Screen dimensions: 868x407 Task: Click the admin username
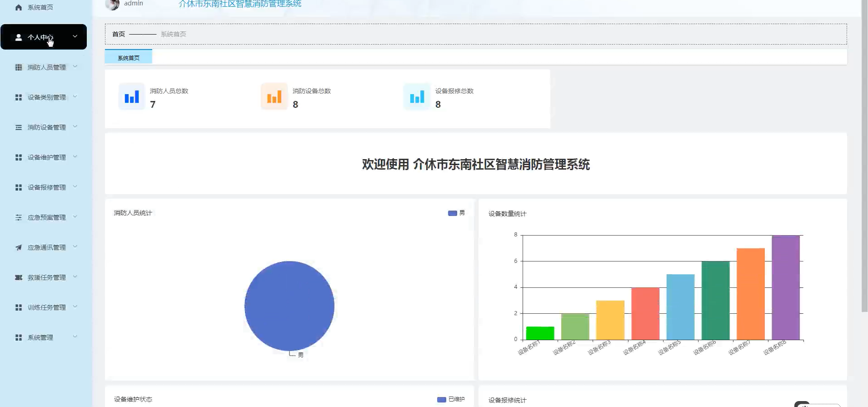point(134,4)
